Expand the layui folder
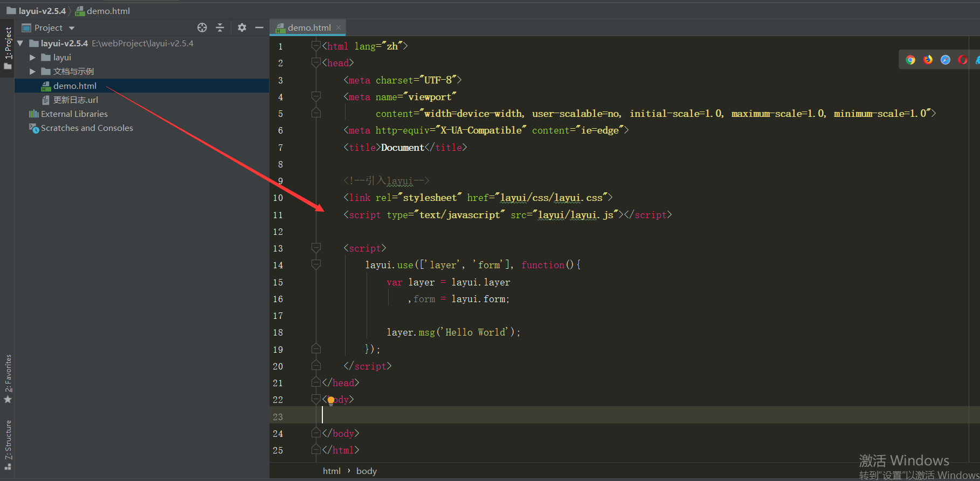Image resolution: width=980 pixels, height=481 pixels. [33, 57]
